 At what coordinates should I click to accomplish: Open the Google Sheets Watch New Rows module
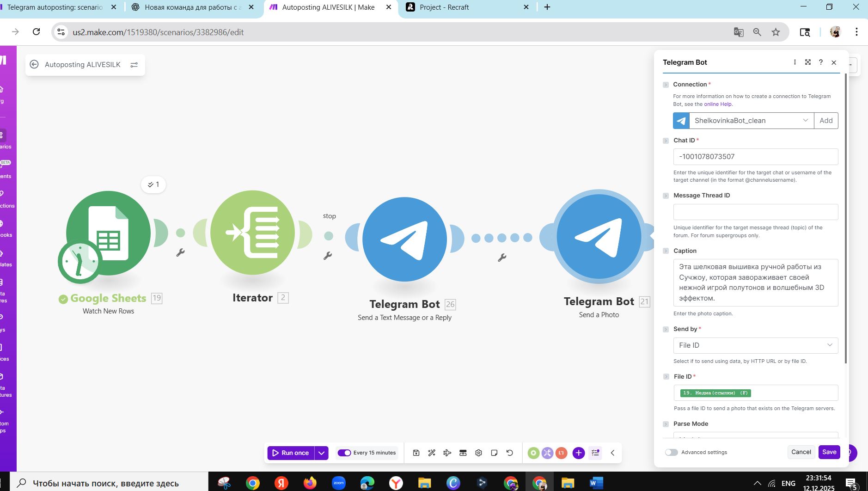[x=108, y=233]
